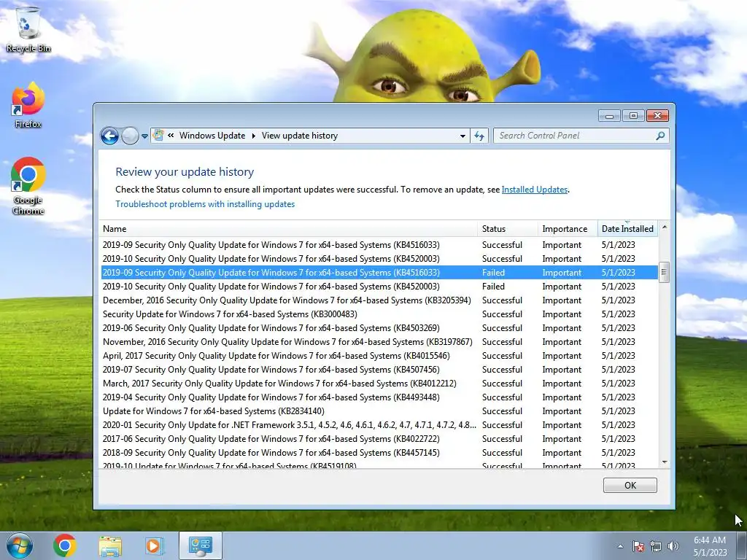The height and width of the screenshot is (560, 747).
Task: Expand the address bar history dropdown
Action: pos(462,136)
